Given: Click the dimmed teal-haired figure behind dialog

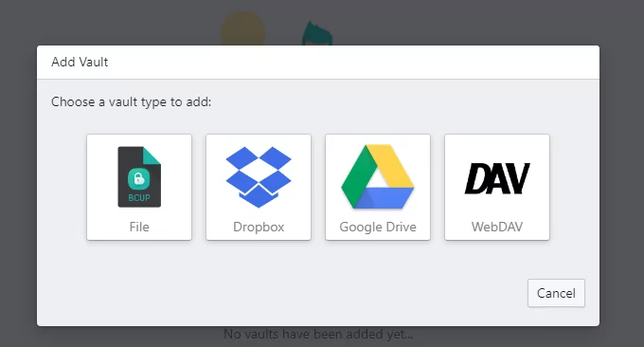Looking at the screenshot, I should pyautogui.click(x=317, y=34).
